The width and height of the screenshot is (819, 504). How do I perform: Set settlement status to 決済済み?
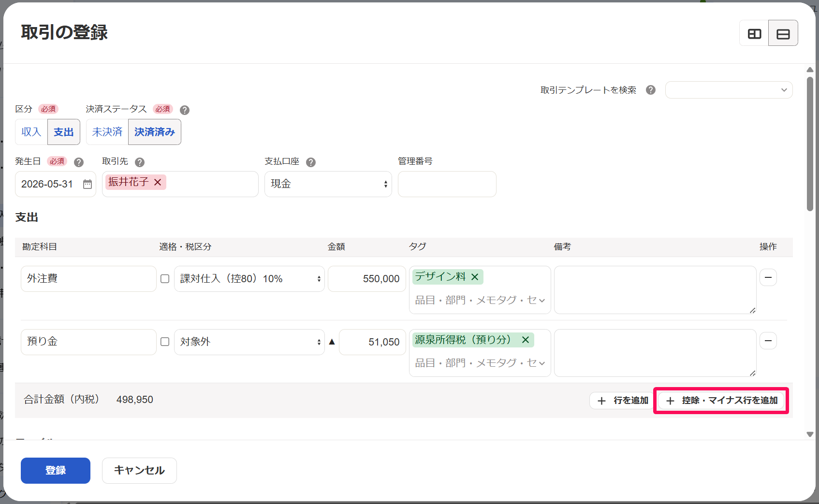click(x=155, y=132)
